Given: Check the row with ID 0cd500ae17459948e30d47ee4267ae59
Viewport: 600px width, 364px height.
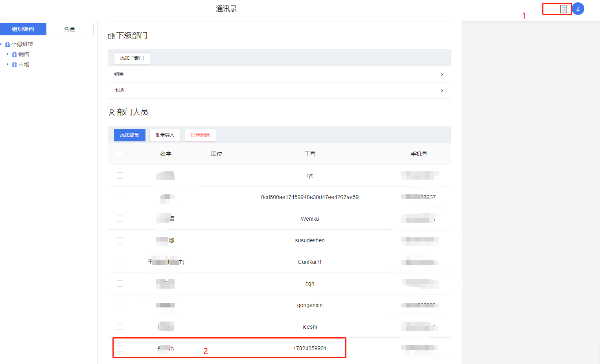Looking at the screenshot, I should 120,197.
